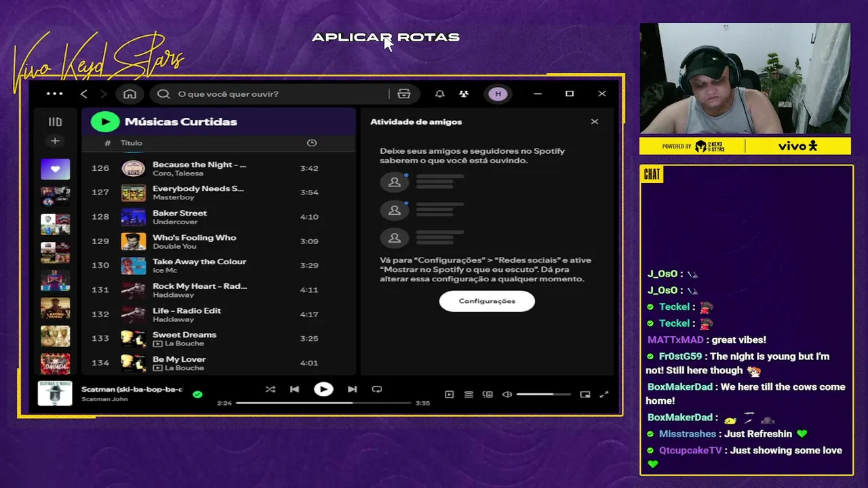
Task: Click 'Just Refreshin' chat message by Misstrashes
Action: (x=759, y=434)
